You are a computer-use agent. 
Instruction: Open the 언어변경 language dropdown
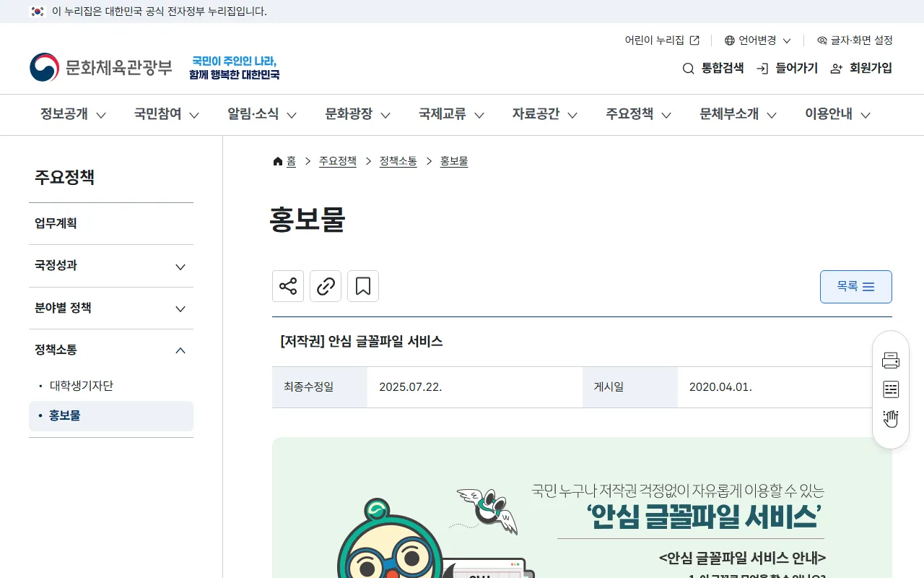[758, 40]
